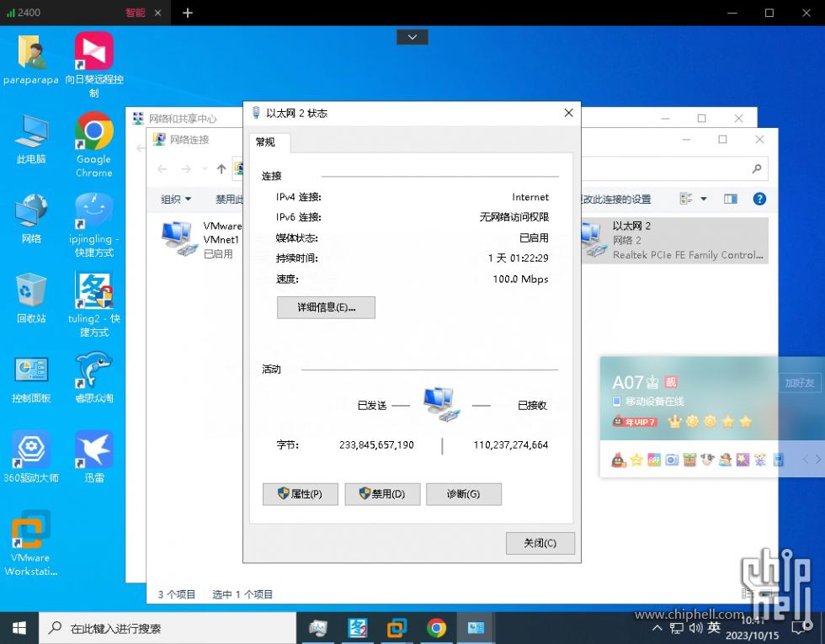Click the back arrow in 网络连接
825x644 pixels.
coord(162,169)
